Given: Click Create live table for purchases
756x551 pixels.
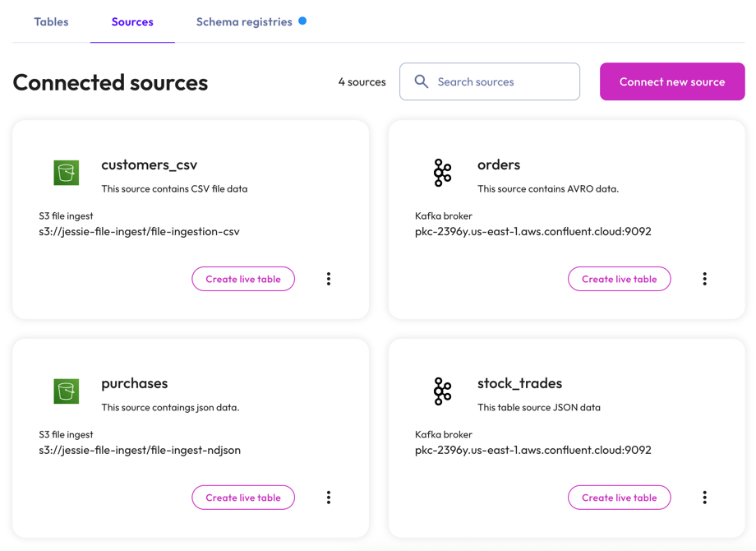Looking at the screenshot, I should [243, 497].
